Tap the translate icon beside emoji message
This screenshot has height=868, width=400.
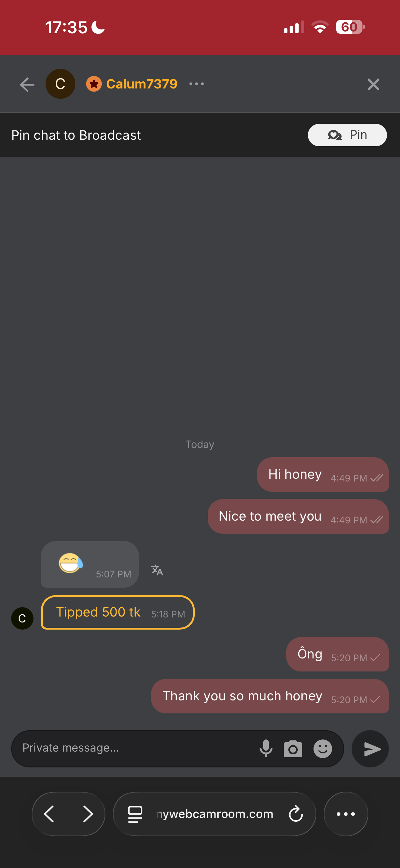(157, 570)
